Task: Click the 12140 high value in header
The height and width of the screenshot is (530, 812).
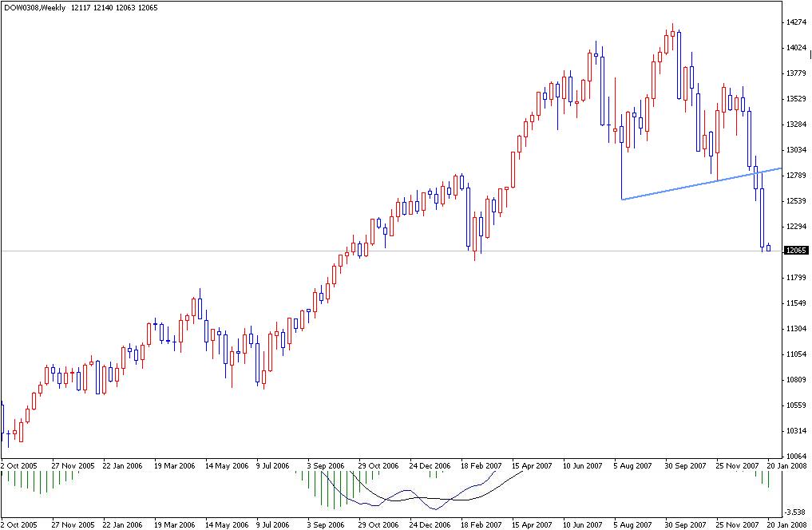Action: [104, 8]
